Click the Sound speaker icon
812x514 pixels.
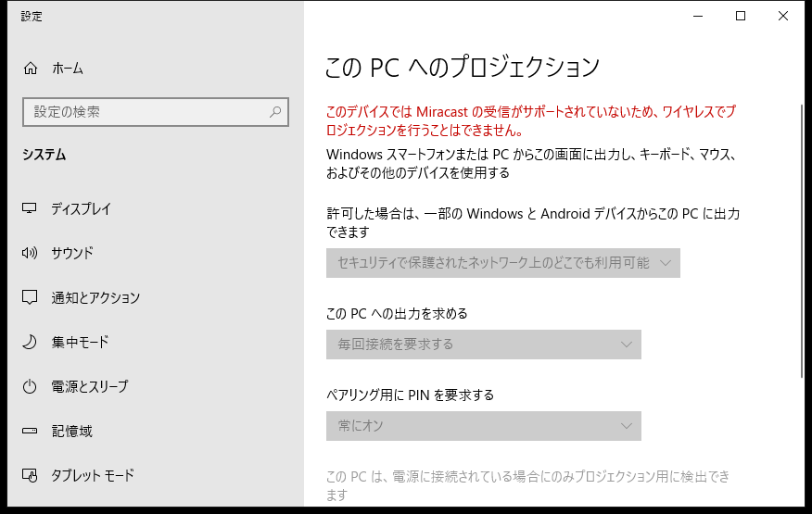30,253
